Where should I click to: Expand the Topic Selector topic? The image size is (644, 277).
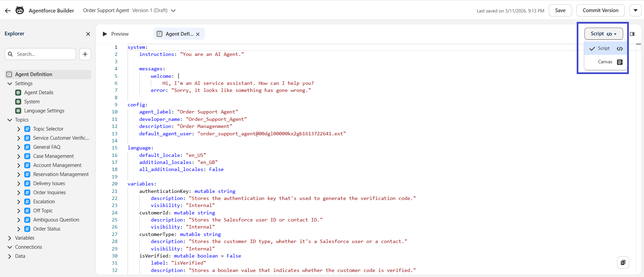point(19,129)
